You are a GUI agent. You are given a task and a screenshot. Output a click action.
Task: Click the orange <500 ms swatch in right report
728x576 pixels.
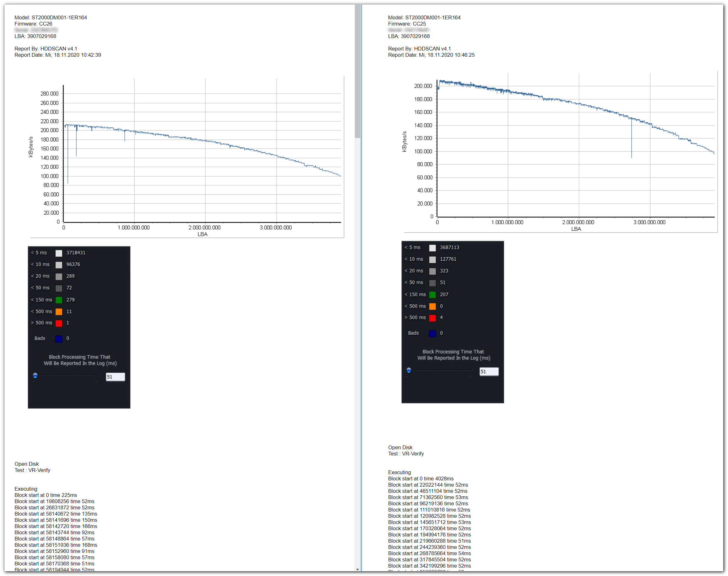click(x=432, y=306)
